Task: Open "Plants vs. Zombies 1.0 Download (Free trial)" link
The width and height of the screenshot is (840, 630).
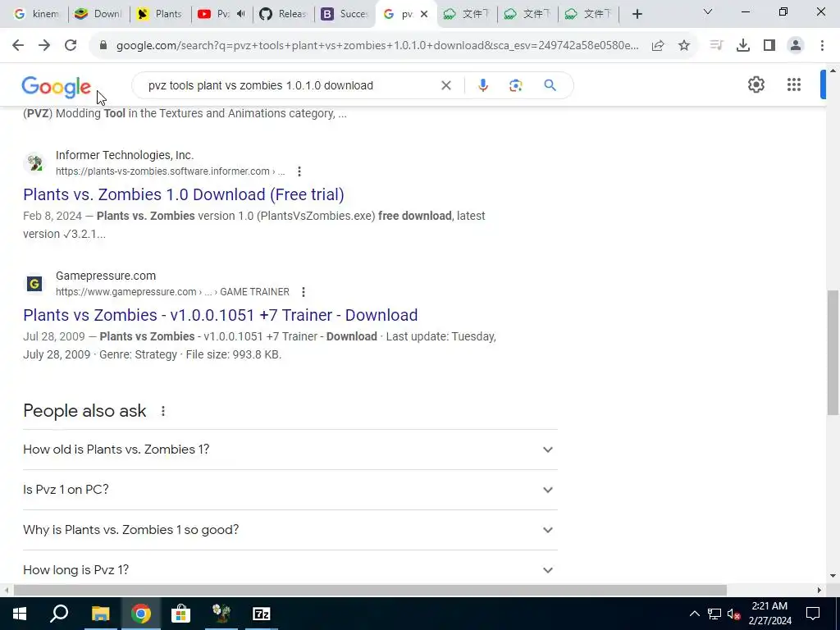Action: (x=183, y=194)
